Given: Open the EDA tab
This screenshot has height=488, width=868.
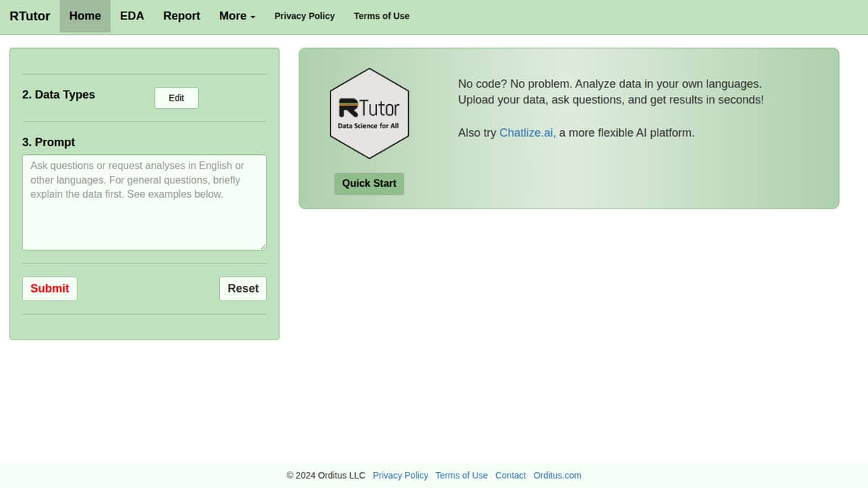Looking at the screenshot, I should click(x=132, y=16).
